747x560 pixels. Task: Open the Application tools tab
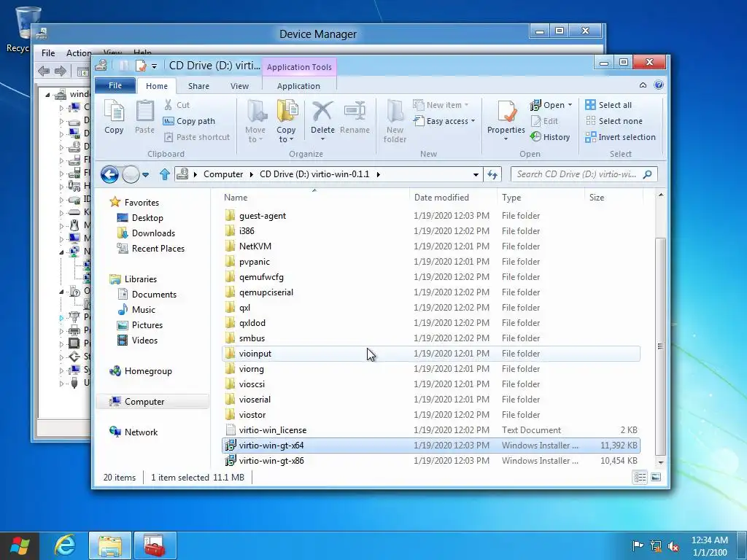(298, 86)
